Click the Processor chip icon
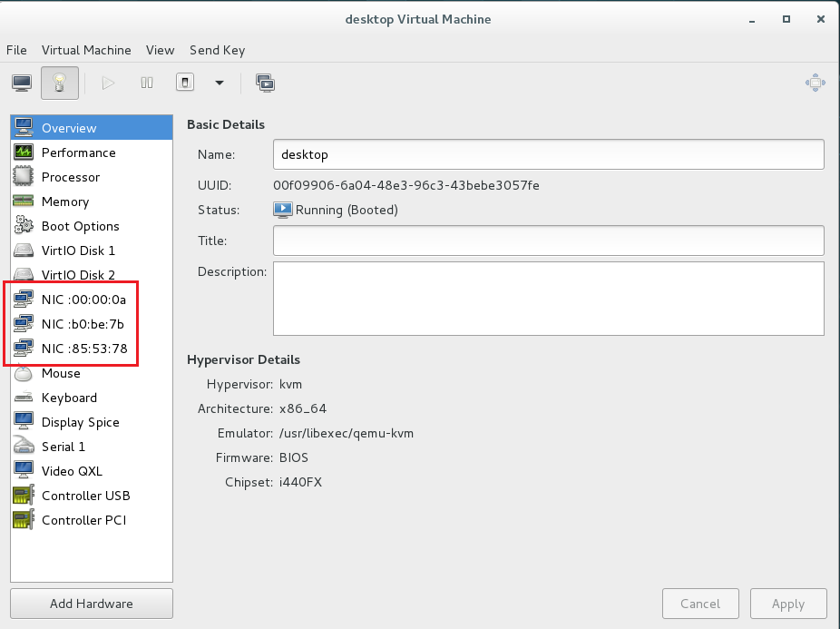 coord(24,176)
